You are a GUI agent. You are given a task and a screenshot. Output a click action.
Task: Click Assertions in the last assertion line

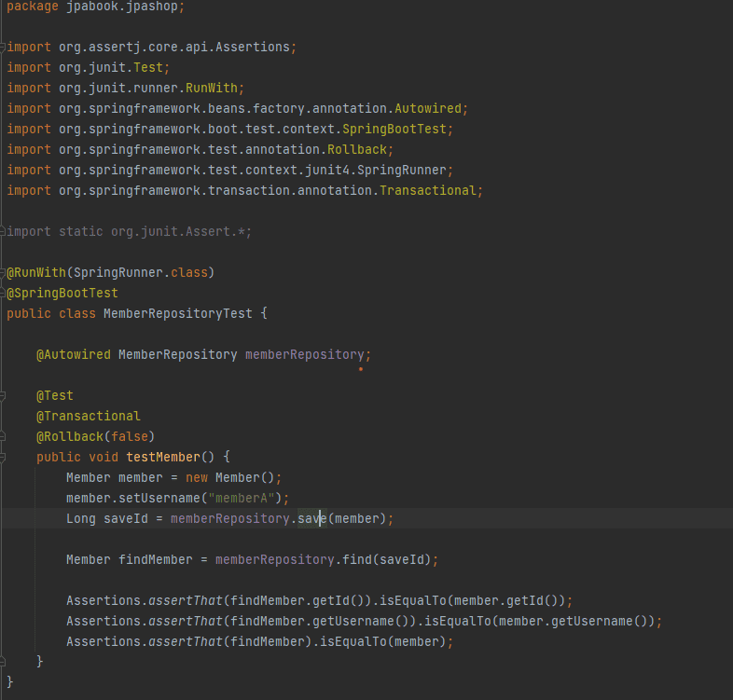pos(104,642)
